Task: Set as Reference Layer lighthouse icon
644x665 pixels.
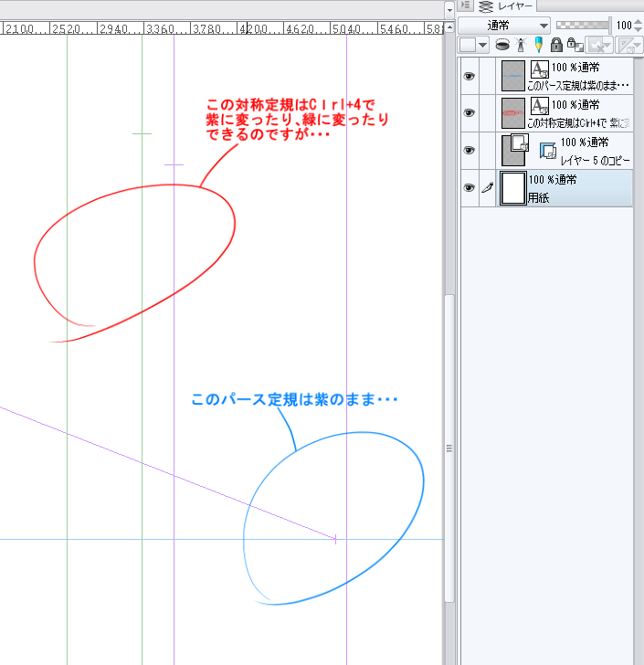Action: tap(521, 45)
